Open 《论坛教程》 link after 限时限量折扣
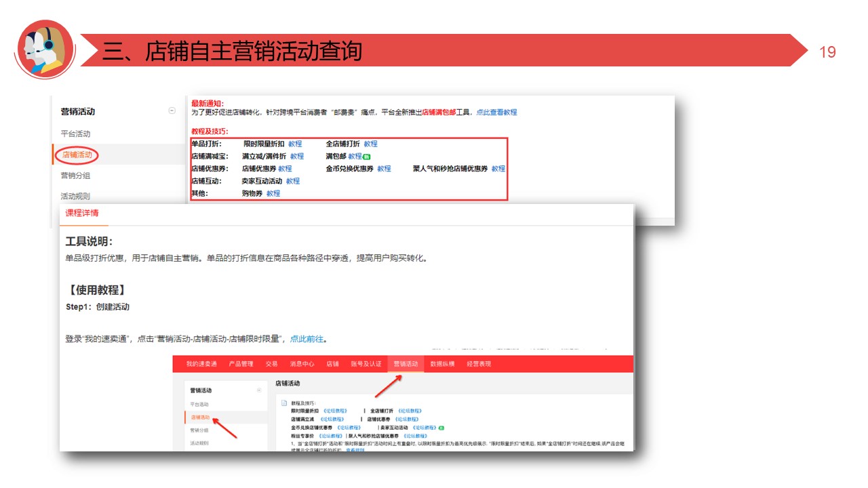The width and height of the screenshot is (868, 488). click(x=334, y=411)
